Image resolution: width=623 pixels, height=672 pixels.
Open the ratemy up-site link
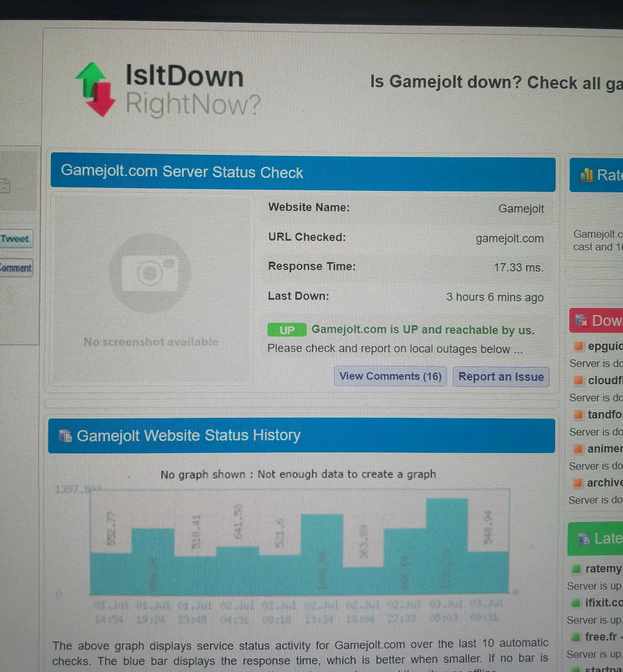click(x=604, y=569)
